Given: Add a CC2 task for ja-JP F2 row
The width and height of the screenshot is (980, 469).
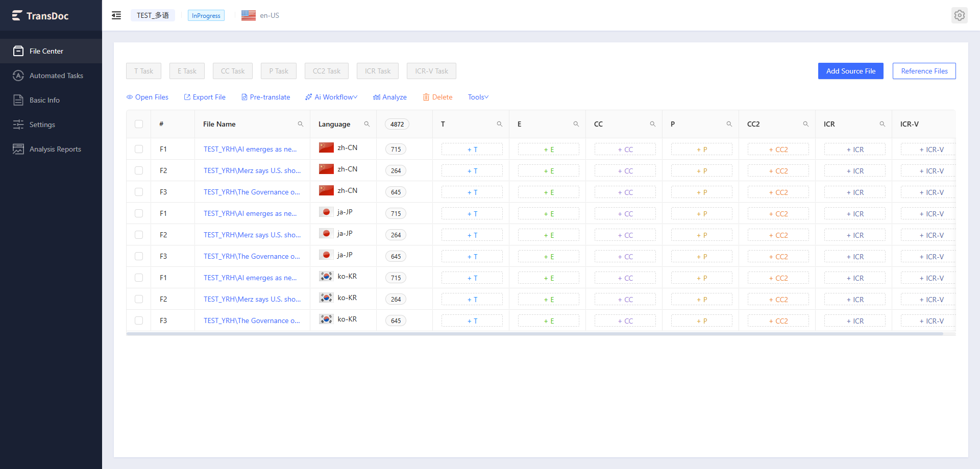Looking at the screenshot, I should [778, 235].
